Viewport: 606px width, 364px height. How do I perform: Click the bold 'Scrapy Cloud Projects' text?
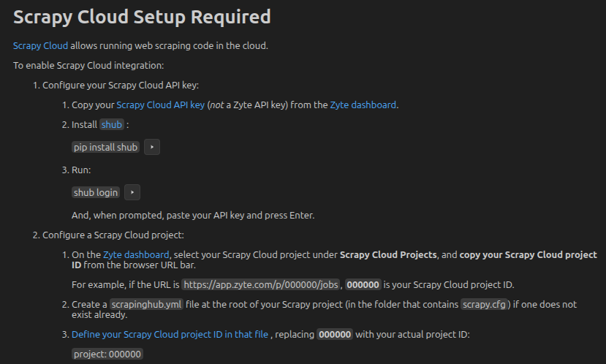388,254
